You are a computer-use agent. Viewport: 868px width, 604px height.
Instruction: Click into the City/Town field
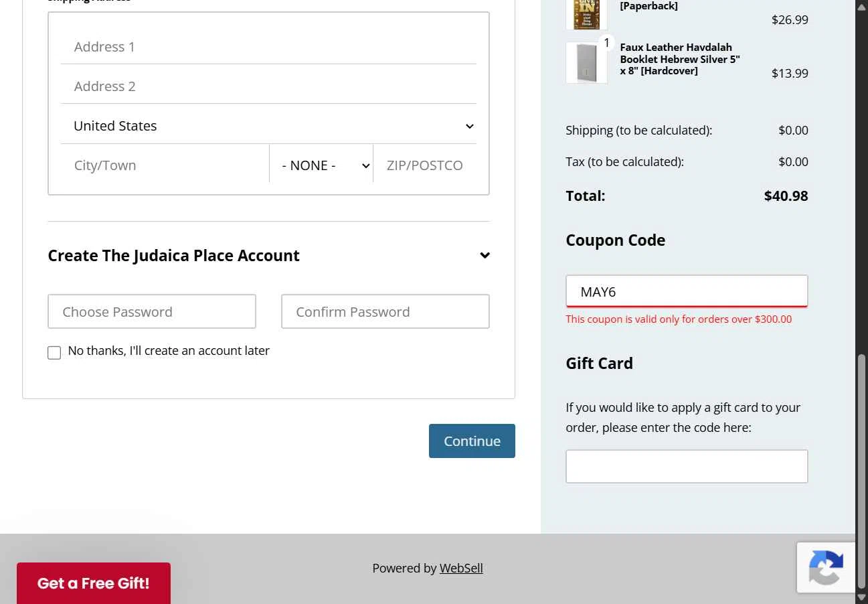pyautogui.click(x=165, y=165)
